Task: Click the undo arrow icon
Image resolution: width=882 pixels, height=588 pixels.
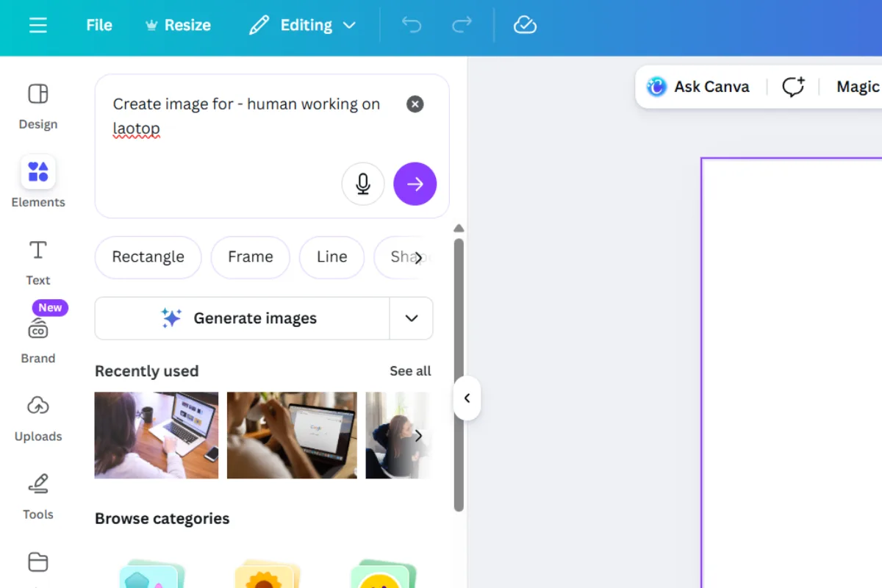Action: [x=412, y=24]
